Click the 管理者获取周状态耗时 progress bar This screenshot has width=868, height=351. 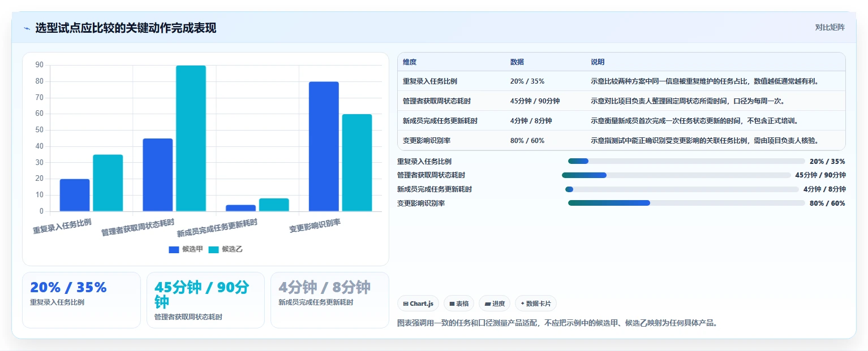tap(676, 175)
